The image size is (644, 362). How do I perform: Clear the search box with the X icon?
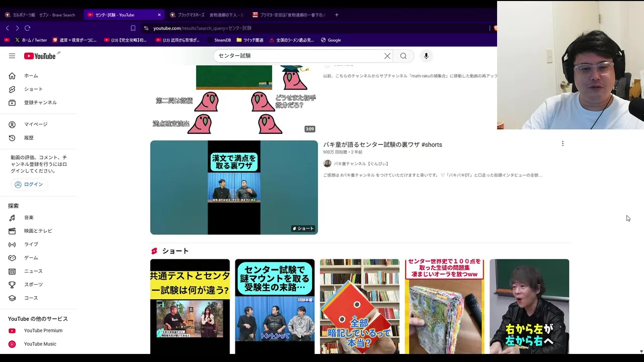point(387,56)
